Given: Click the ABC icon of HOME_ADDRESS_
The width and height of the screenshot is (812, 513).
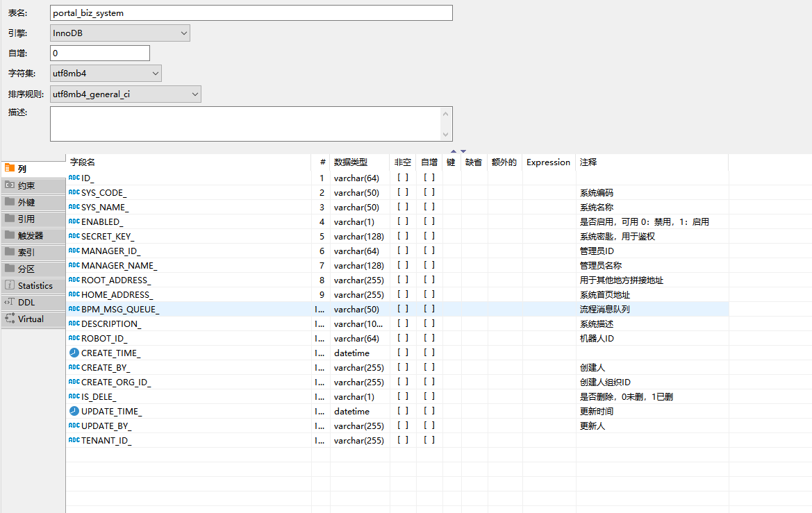Looking at the screenshot, I should [74, 294].
